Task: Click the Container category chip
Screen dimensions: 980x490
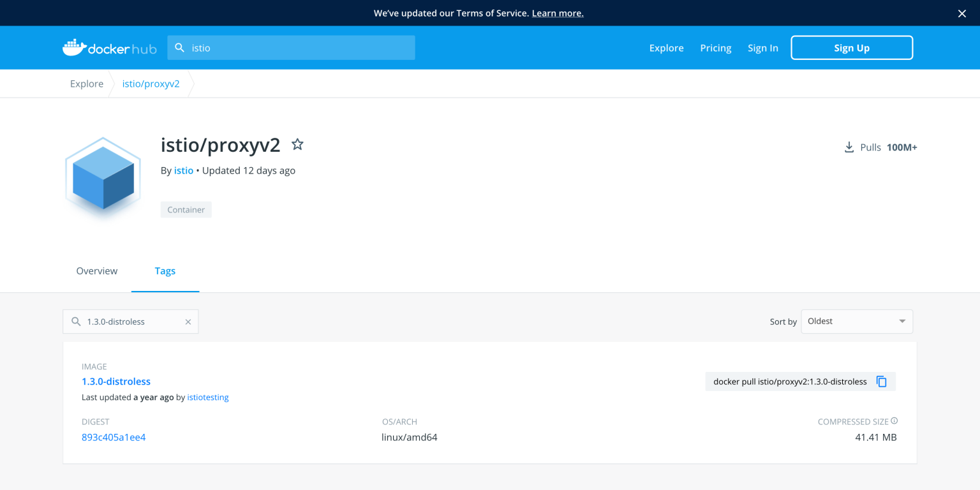Action: click(186, 210)
